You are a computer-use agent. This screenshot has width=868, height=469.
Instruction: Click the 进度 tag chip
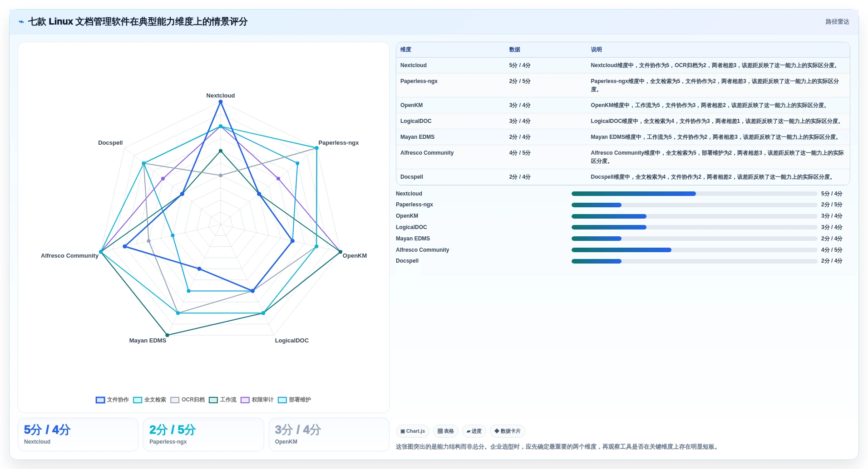click(x=474, y=431)
